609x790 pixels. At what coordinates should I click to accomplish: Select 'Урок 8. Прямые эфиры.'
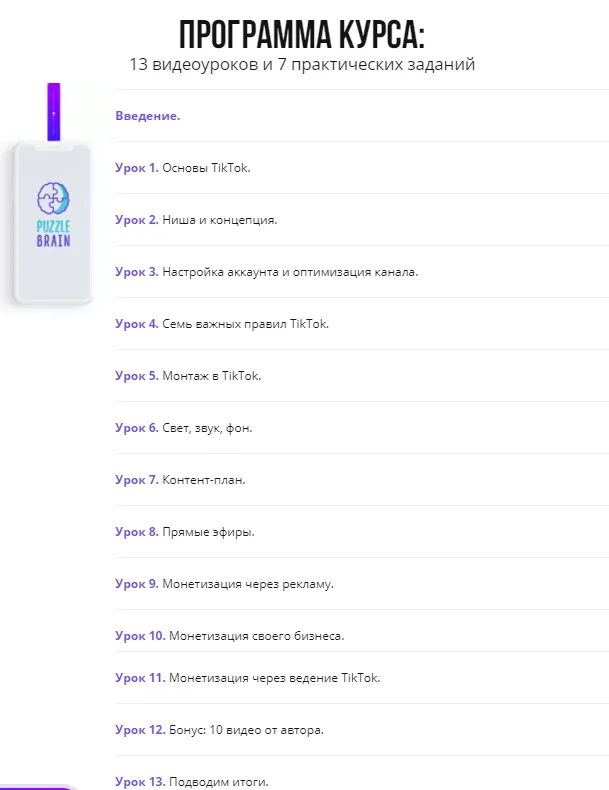[185, 532]
